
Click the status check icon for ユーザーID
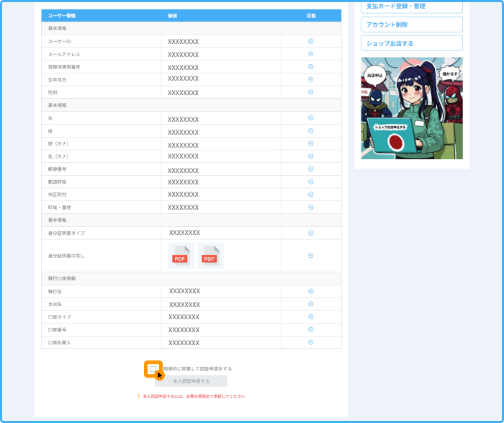[311, 41]
